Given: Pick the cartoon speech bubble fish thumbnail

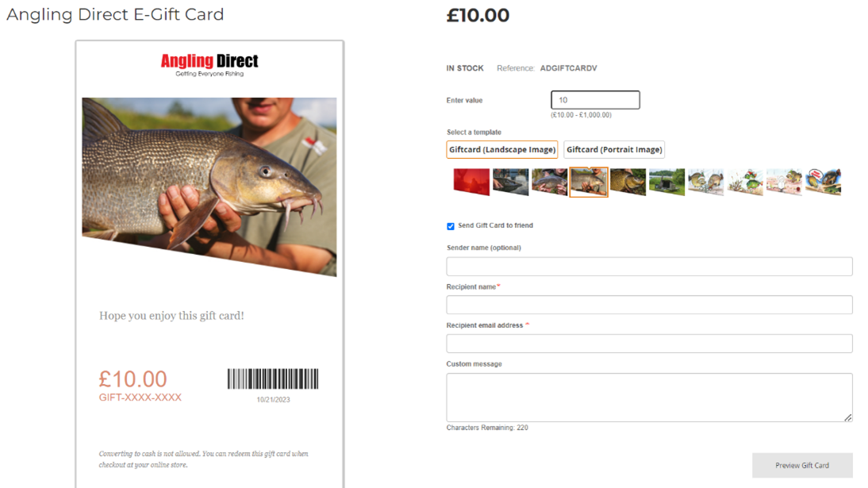Looking at the screenshot, I should pos(824,182).
